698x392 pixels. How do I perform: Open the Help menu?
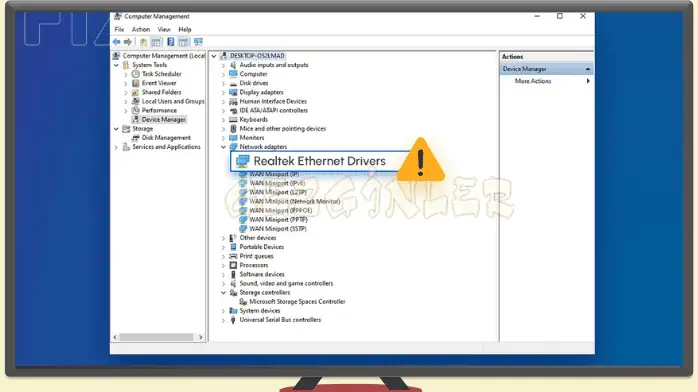pos(185,29)
